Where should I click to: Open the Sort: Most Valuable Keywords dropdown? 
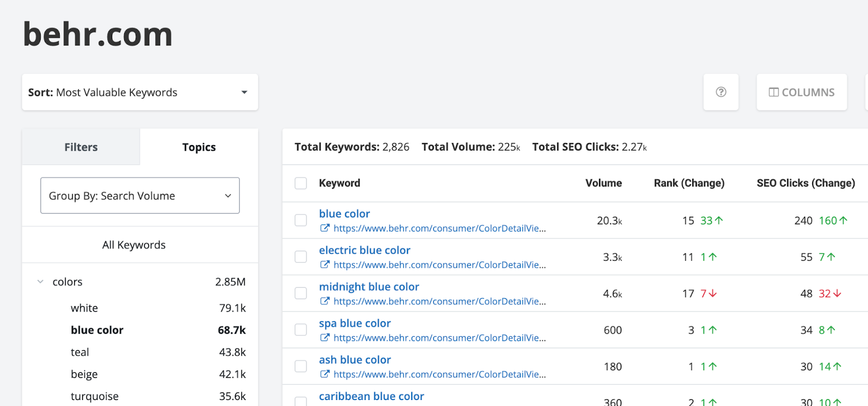(139, 92)
